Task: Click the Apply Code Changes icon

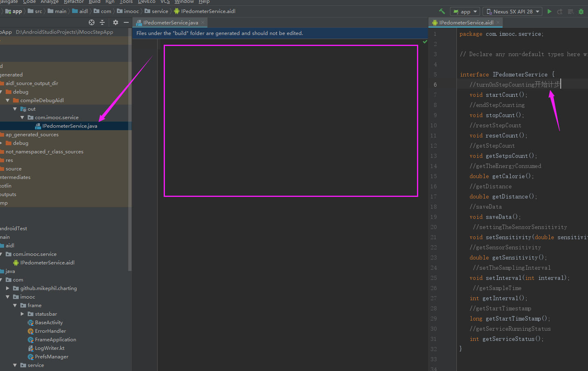Action: (x=570, y=11)
